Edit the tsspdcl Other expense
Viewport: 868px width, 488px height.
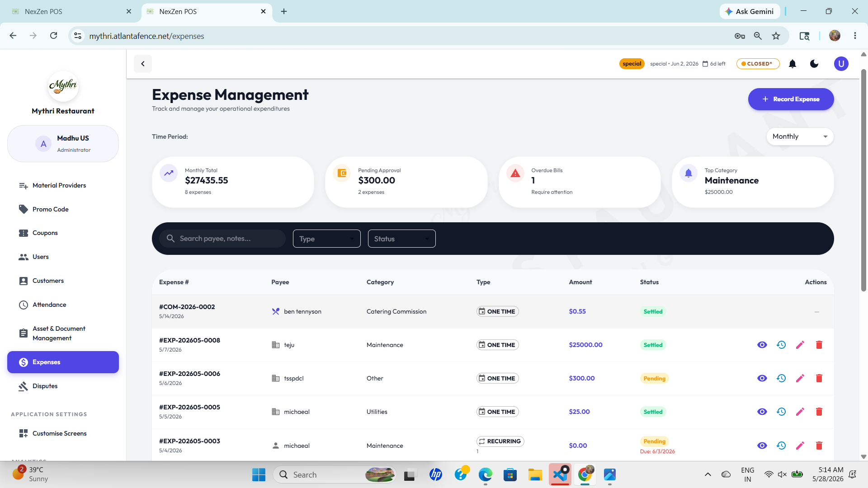800,378
